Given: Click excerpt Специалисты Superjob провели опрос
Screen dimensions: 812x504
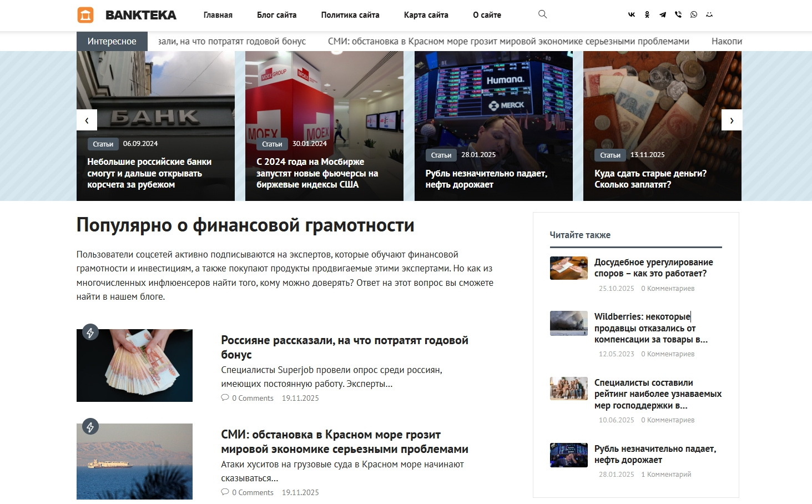Looking at the screenshot, I should click(x=331, y=377).
